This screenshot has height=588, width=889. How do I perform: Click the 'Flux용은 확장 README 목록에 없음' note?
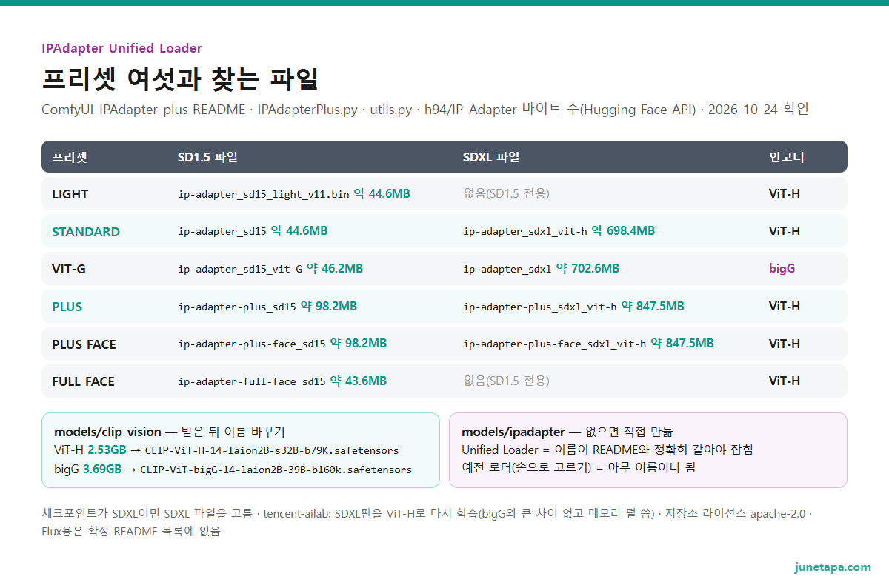click(x=131, y=532)
